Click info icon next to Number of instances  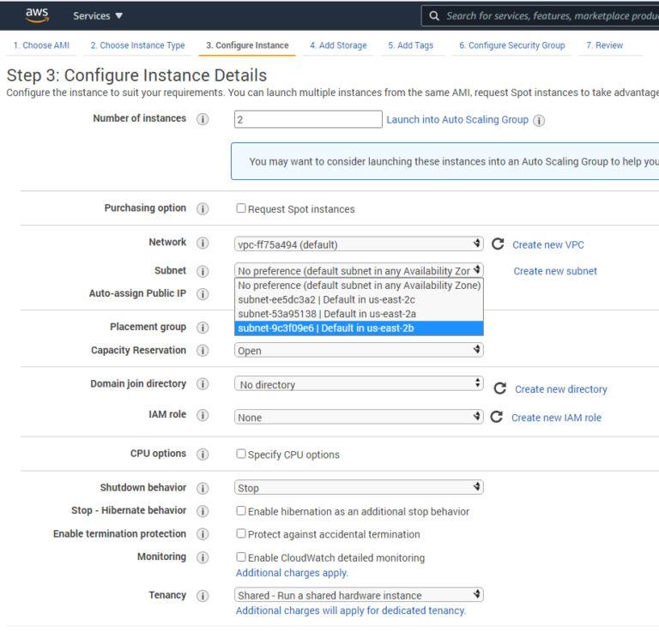[x=203, y=119]
